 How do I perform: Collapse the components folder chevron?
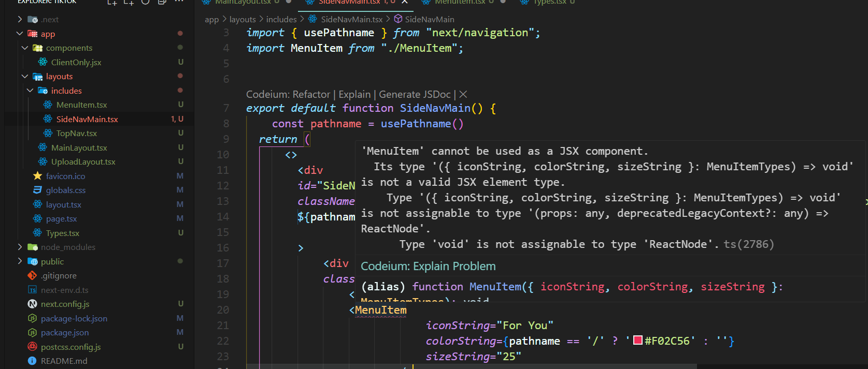click(25, 48)
